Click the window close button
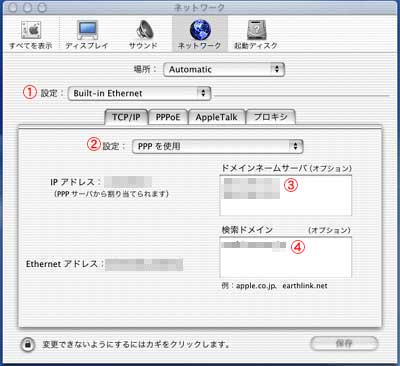Image resolution: width=400 pixels, height=366 pixels. 12,8
